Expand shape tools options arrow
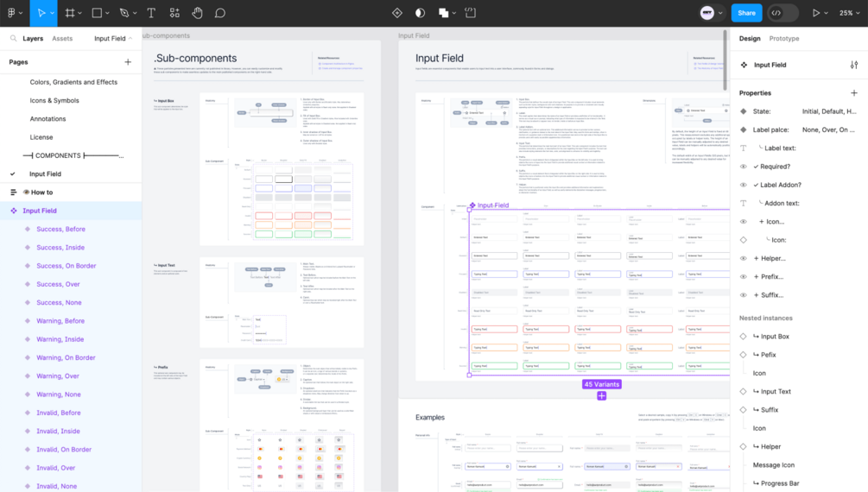The height and width of the screenshot is (492, 868). click(x=107, y=13)
